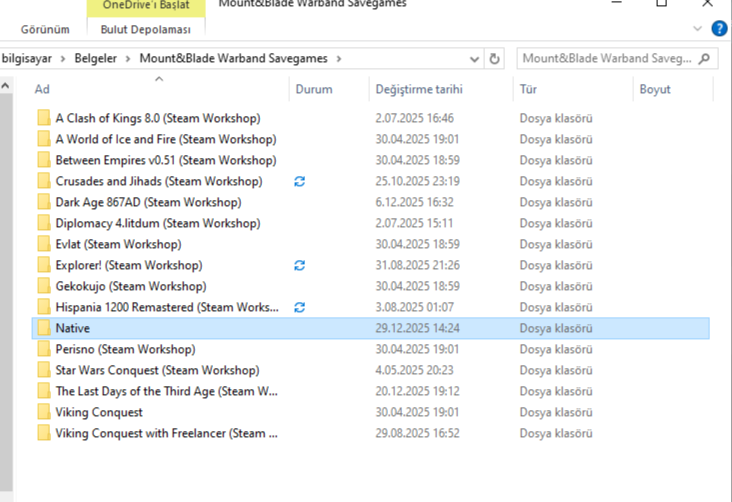
Task: Select the Diplomacy 4.litdum folder name
Action: tap(158, 223)
